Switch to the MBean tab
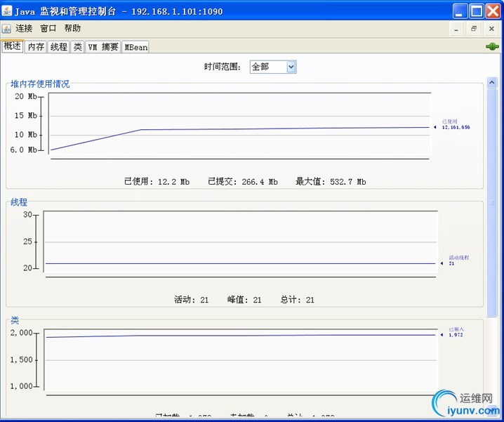 [135, 47]
